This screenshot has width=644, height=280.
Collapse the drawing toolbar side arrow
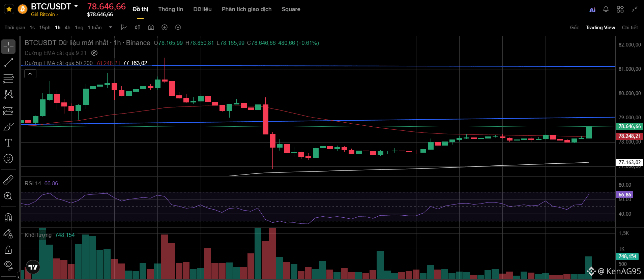[x=19, y=277]
